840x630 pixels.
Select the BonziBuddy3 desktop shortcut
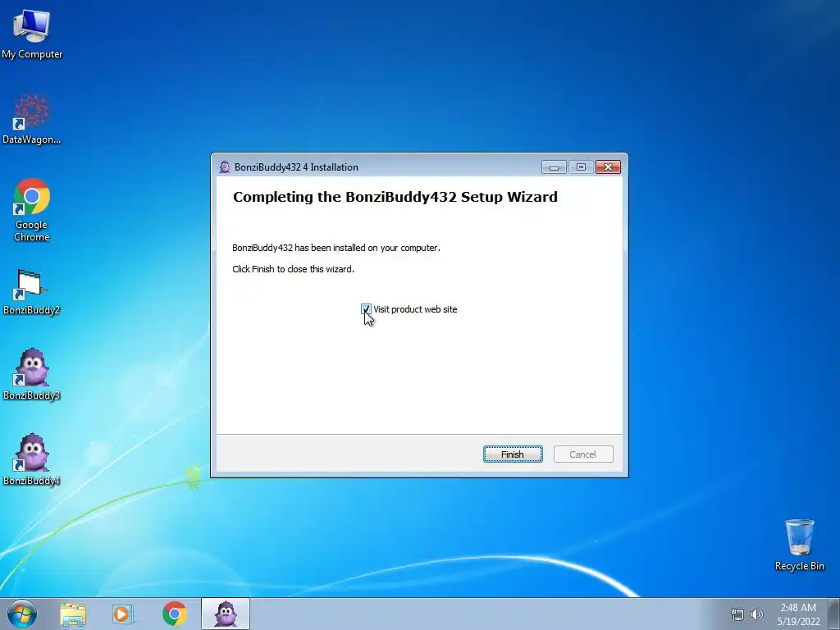32,374
